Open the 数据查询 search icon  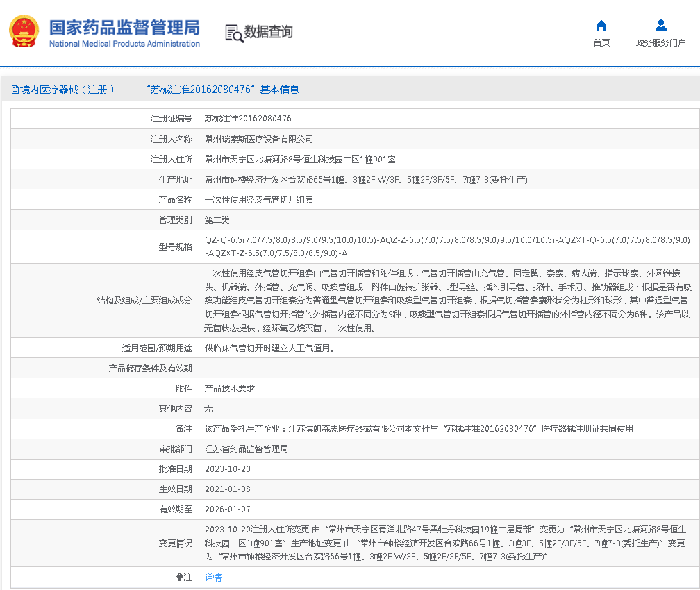coord(235,33)
